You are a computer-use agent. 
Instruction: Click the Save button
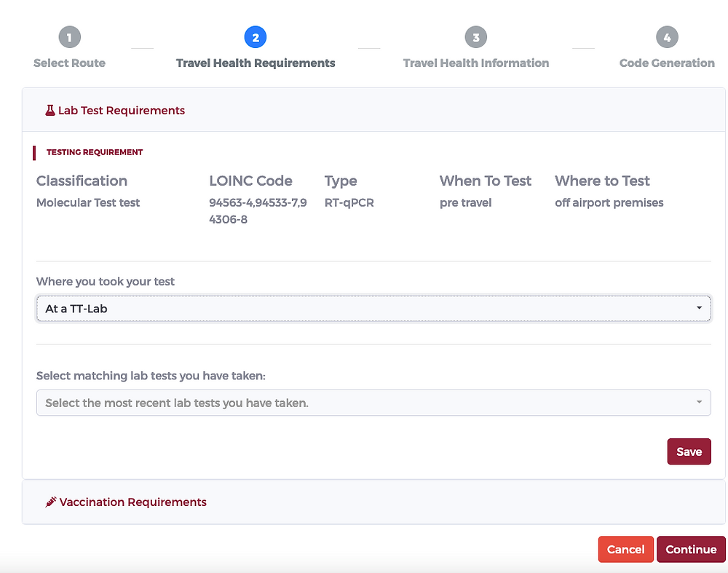[689, 451]
